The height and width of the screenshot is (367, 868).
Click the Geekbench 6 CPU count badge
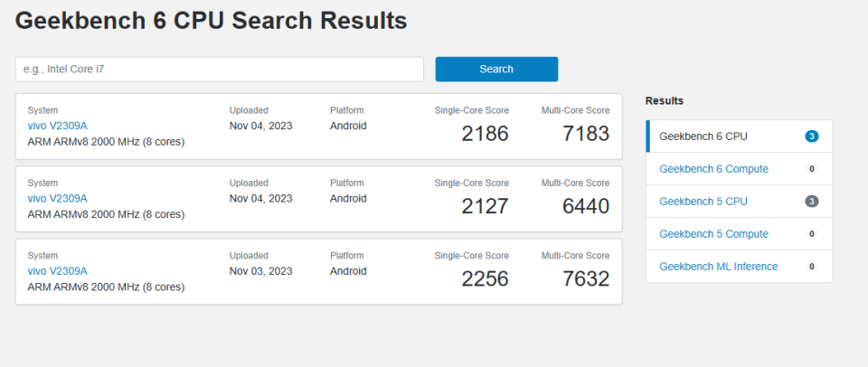point(812,136)
